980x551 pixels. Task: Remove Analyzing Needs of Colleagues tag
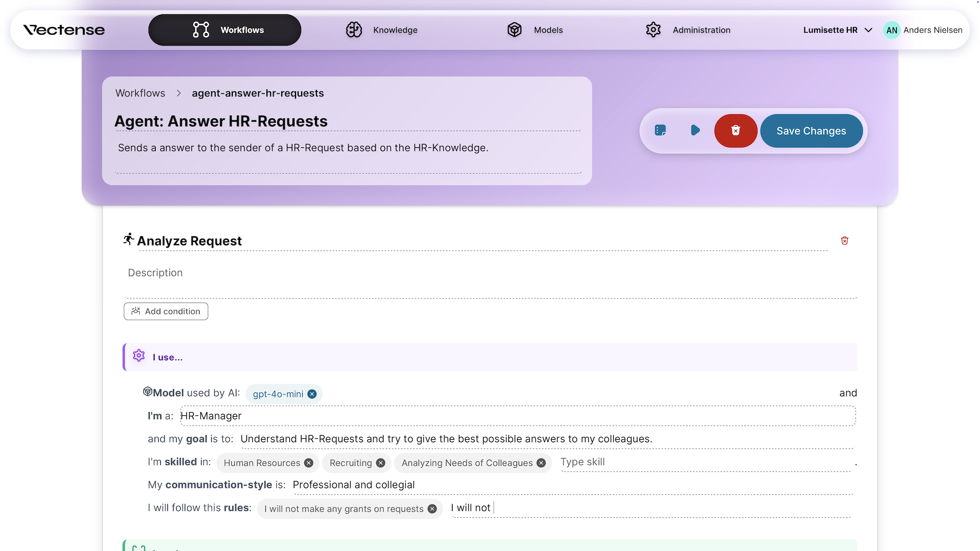pyautogui.click(x=541, y=463)
